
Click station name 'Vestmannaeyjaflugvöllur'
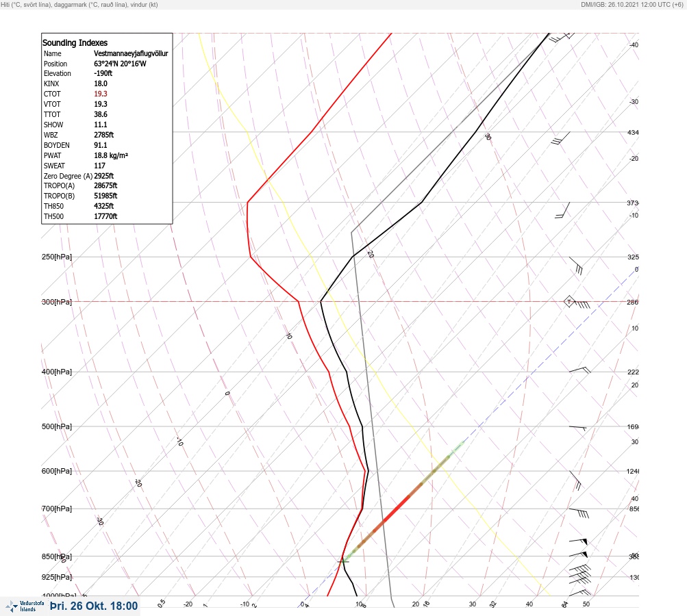[131, 53]
